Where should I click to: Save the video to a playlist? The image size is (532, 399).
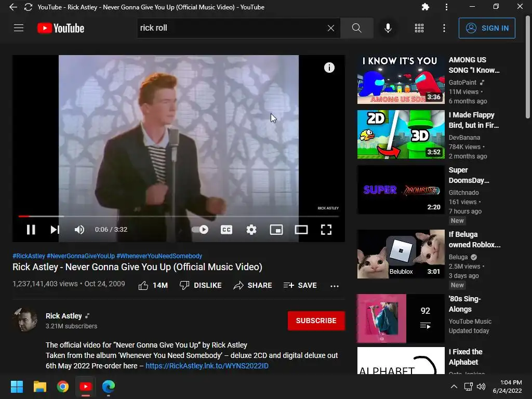point(300,285)
